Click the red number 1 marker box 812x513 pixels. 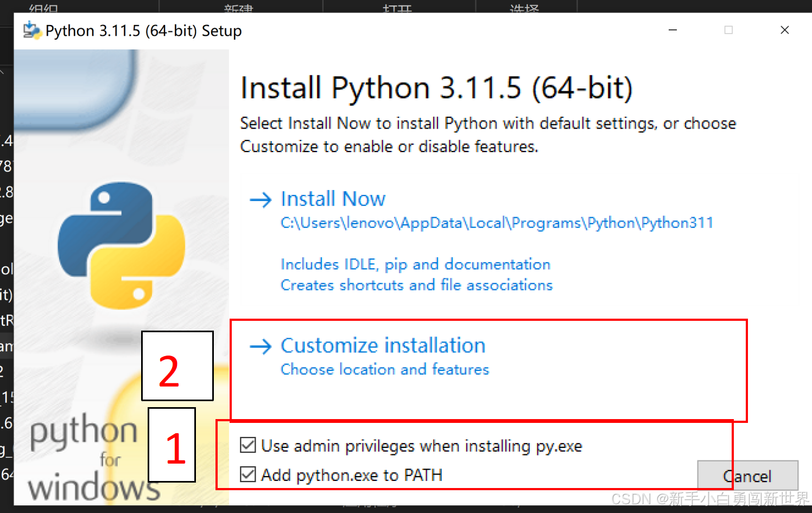point(172,445)
